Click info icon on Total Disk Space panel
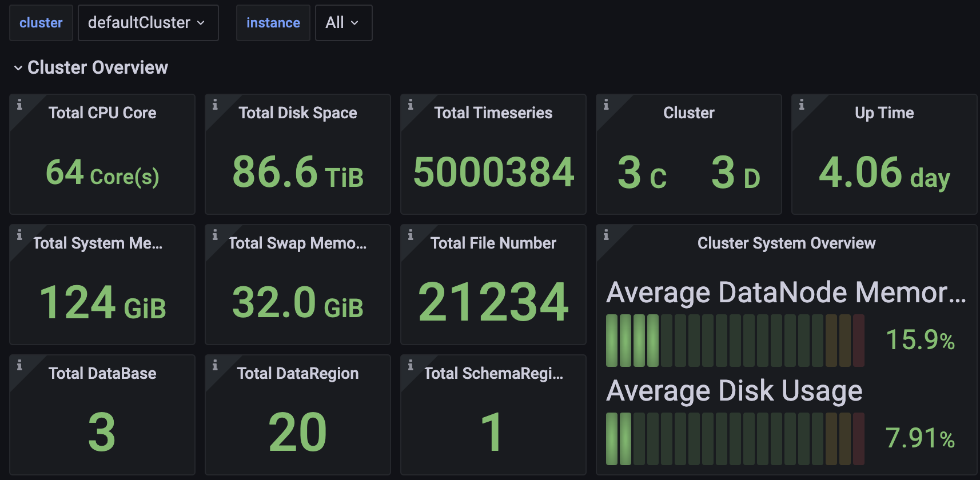This screenshot has height=480, width=980. tap(215, 105)
